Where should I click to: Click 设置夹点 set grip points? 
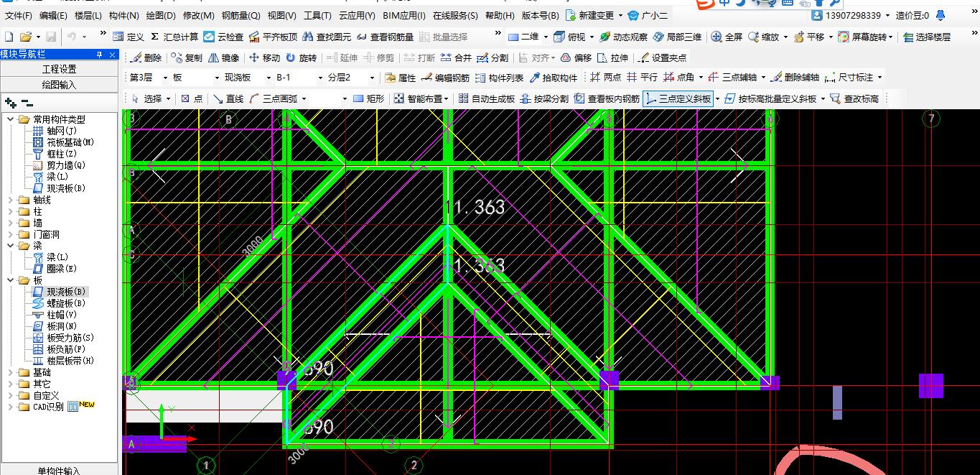pyautogui.click(x=662, y=58)
